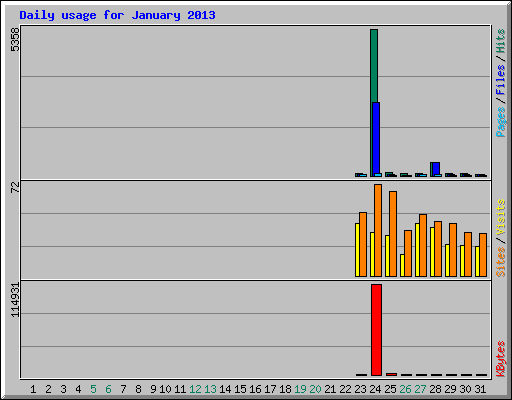
Task: Click day label 31 on the x-axis
Action: 480,389
